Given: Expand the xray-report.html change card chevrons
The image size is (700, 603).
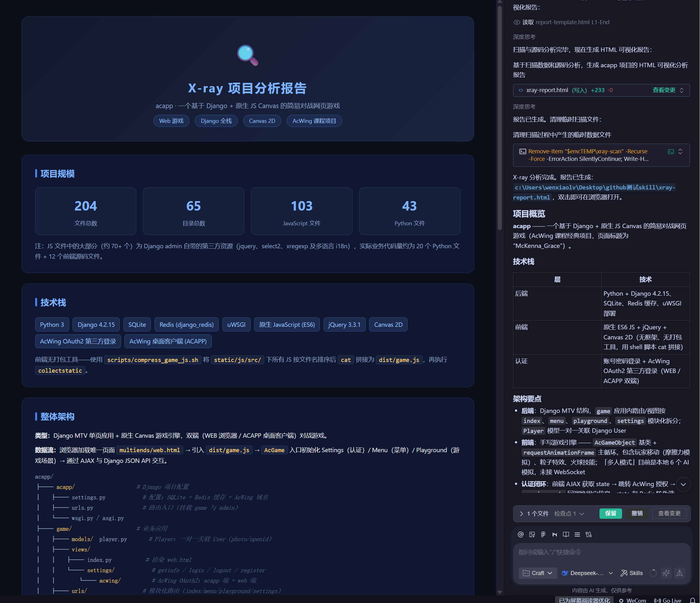Looking at the screenshot, I should (681, 90).
